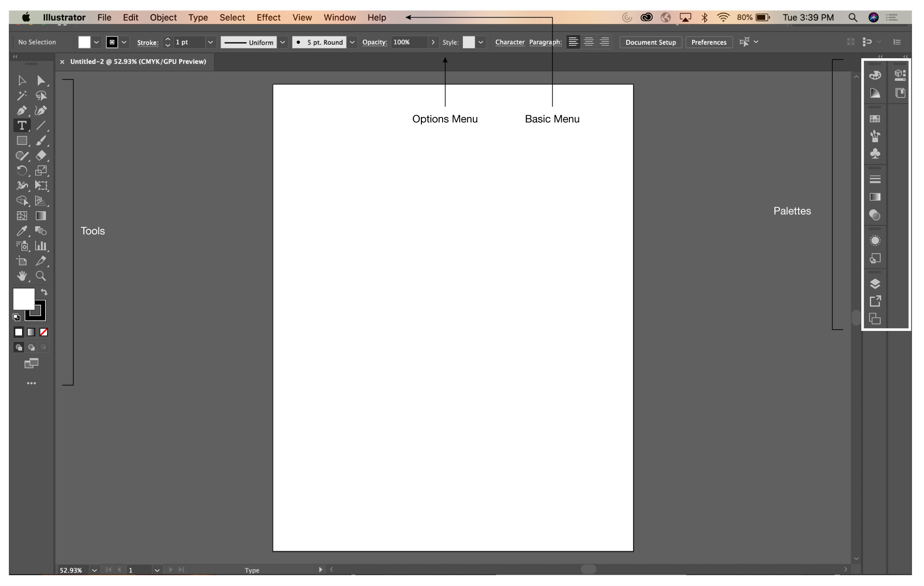Open the 5 pt. Round brush dropdown
This screenshot has width=924, height=586.
click(352, 42)
